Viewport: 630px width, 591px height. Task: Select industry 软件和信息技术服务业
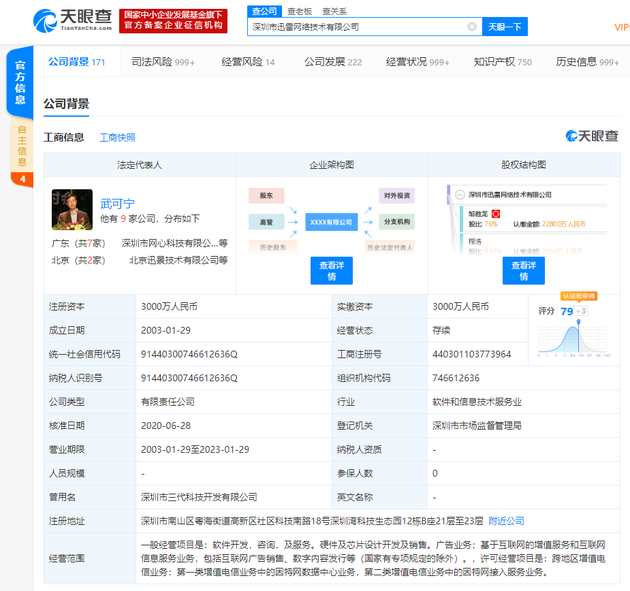(477, 402)
